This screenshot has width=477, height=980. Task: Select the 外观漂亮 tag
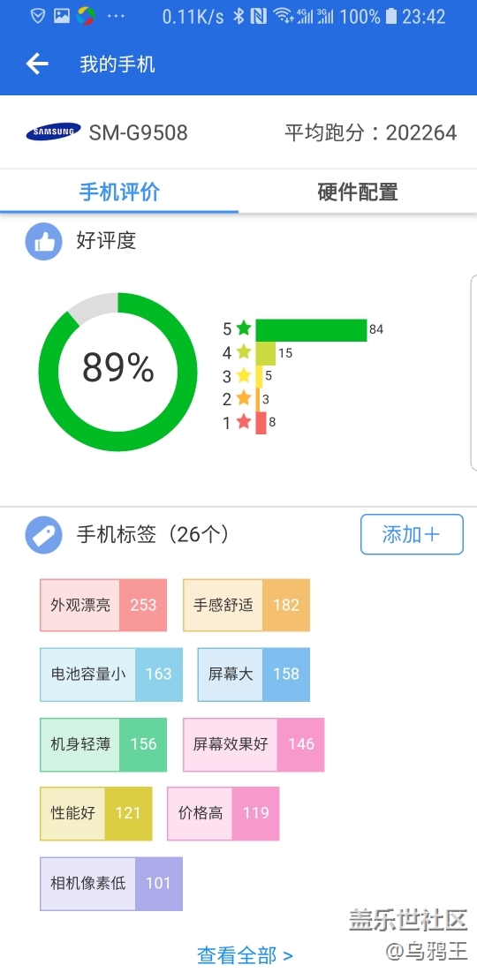103,605
